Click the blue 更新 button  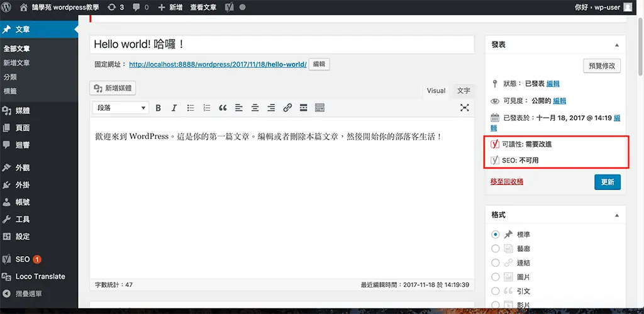pyautogui.click(x=608, y=182)
